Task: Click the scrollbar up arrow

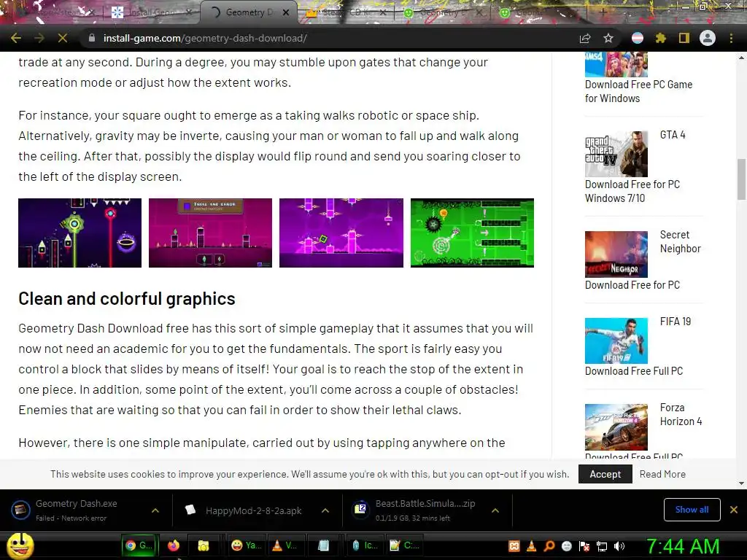Action: tap(741, 58)
